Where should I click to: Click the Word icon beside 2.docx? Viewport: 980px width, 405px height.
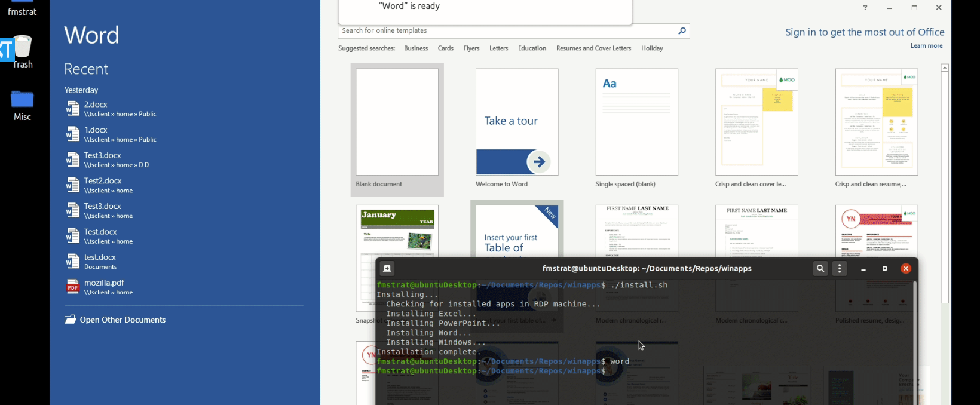[x=72, y=109]
